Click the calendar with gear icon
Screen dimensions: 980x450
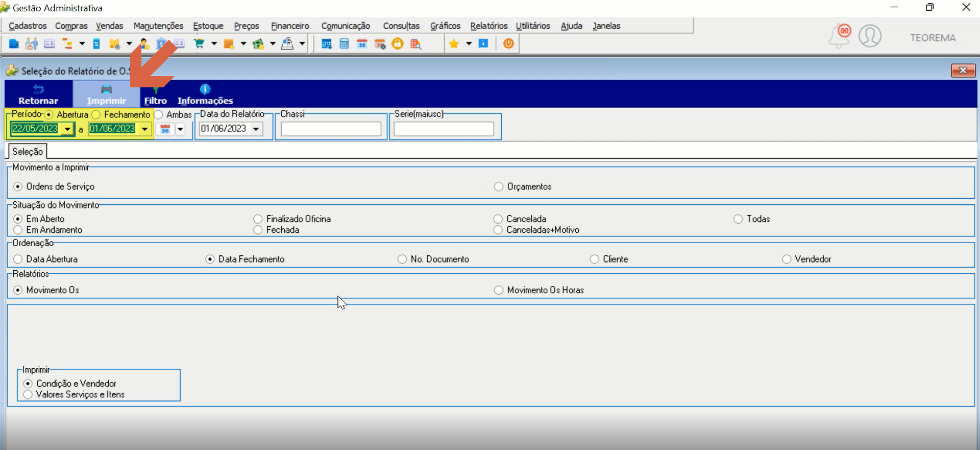[x=380, y=44]
